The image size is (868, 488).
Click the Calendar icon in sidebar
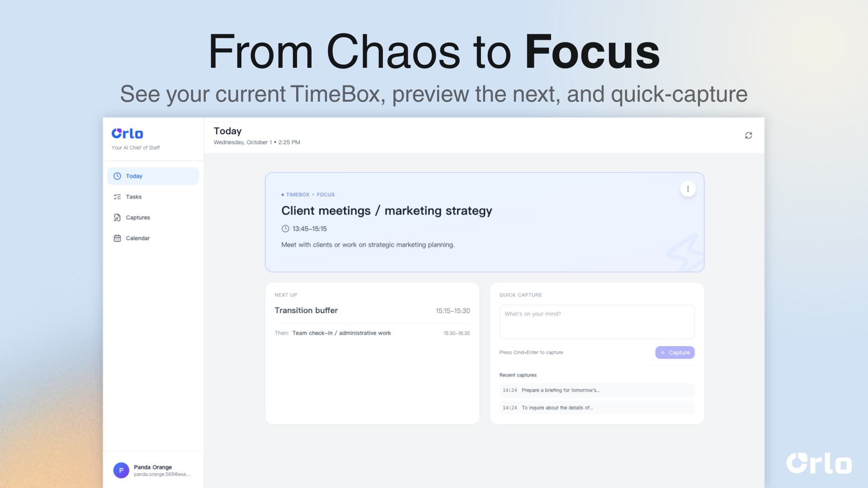point(117,238)
